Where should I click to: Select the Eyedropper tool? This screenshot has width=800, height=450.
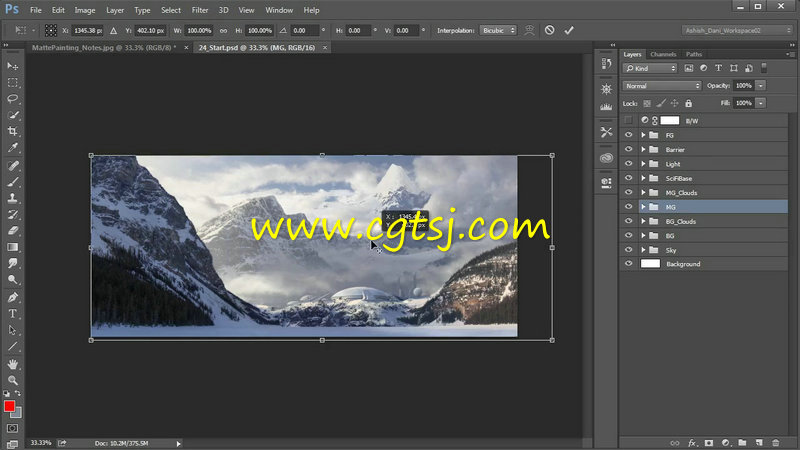point(13,148)
